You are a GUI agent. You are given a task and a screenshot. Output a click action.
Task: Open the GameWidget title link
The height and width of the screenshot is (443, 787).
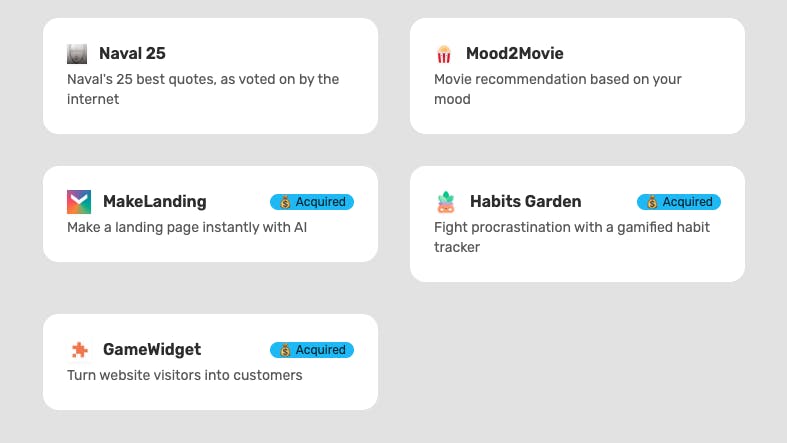(x=151, y=349)
